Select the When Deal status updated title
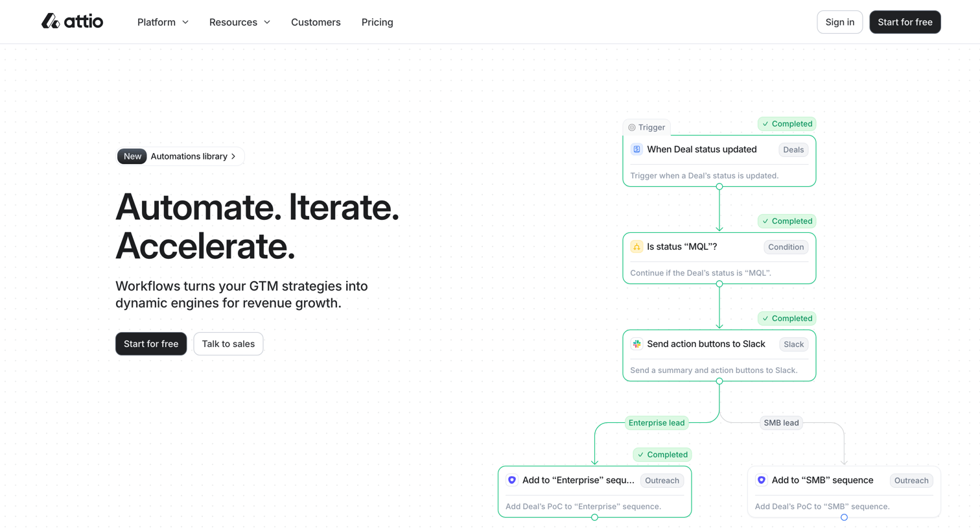Image resolution: width=980 pixels, height=528 pixels. tap(702, 149)
